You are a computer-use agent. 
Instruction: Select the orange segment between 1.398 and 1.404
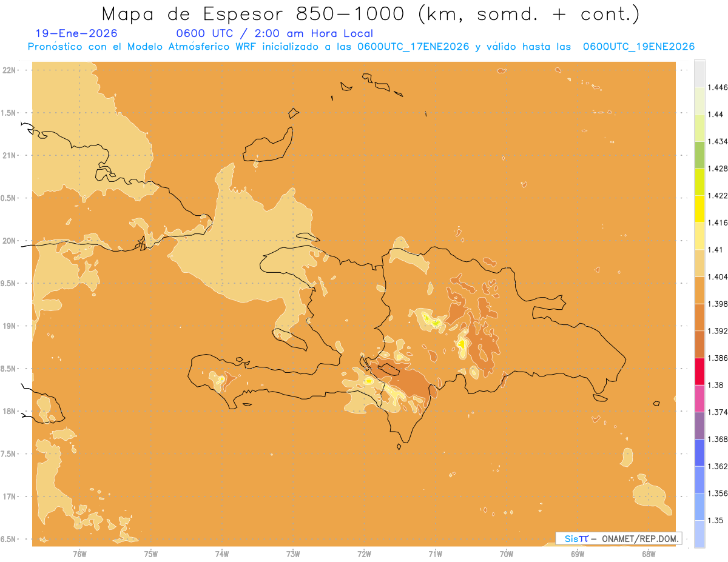pyautogui.click(x=699, y=290)
